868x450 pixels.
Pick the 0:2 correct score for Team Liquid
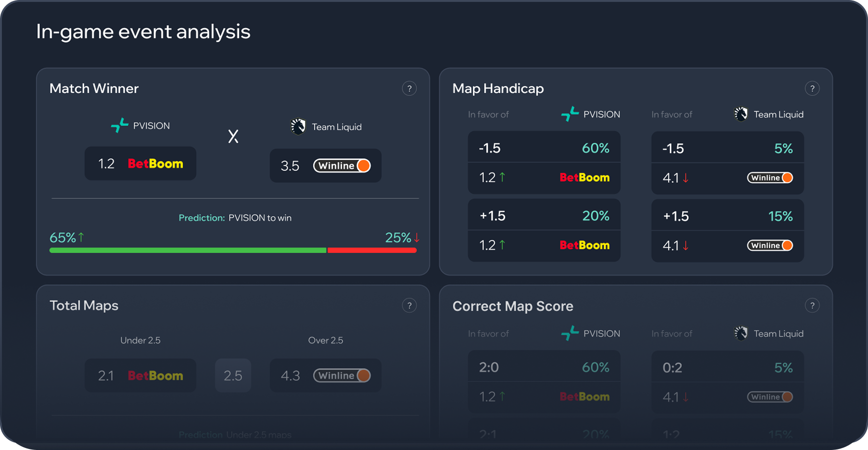coord(727,367)
